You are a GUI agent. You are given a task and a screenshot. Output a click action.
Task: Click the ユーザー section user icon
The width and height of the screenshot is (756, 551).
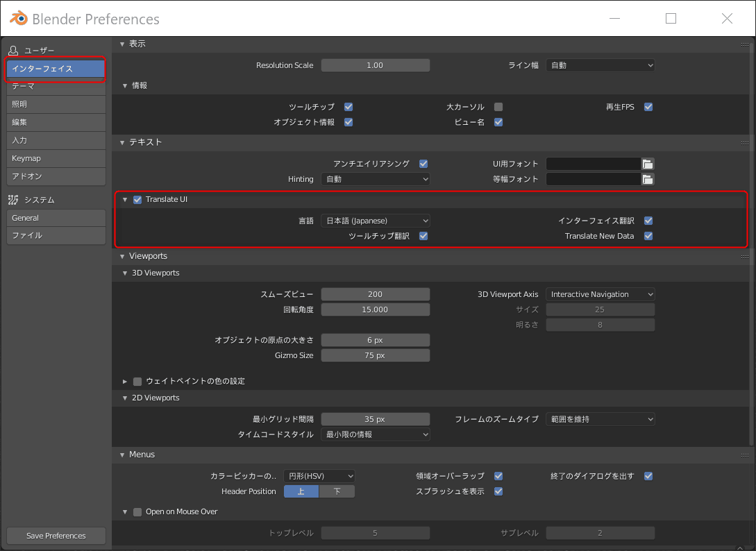coord(13,50)
